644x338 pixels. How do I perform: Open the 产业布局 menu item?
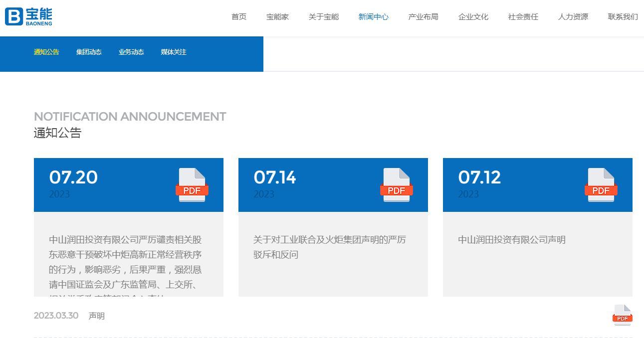coord(423,16)
